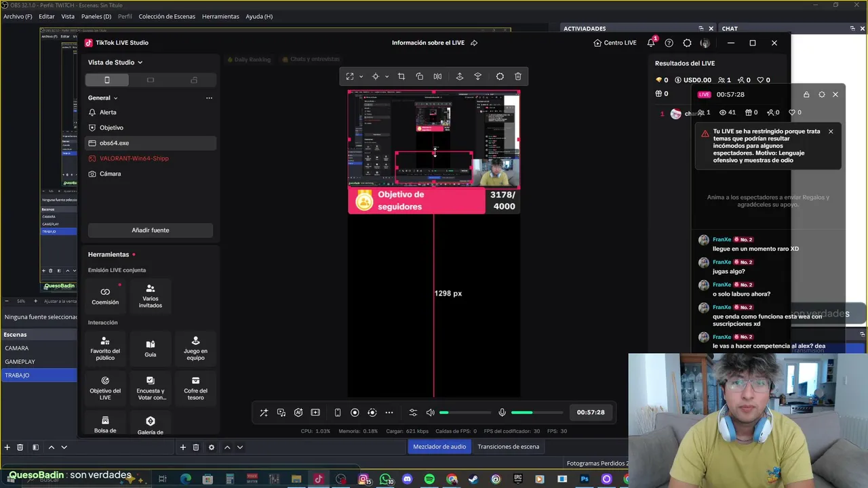Click the flip horizontal icon
The width and height of the screenshot is (868, 488).
pyautogui.click(x=437, y=77)
